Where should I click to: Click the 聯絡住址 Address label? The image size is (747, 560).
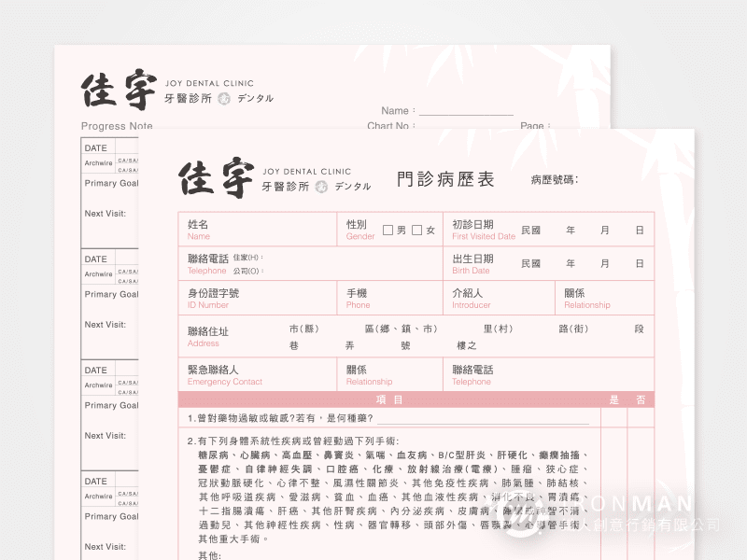coord(207,337)
